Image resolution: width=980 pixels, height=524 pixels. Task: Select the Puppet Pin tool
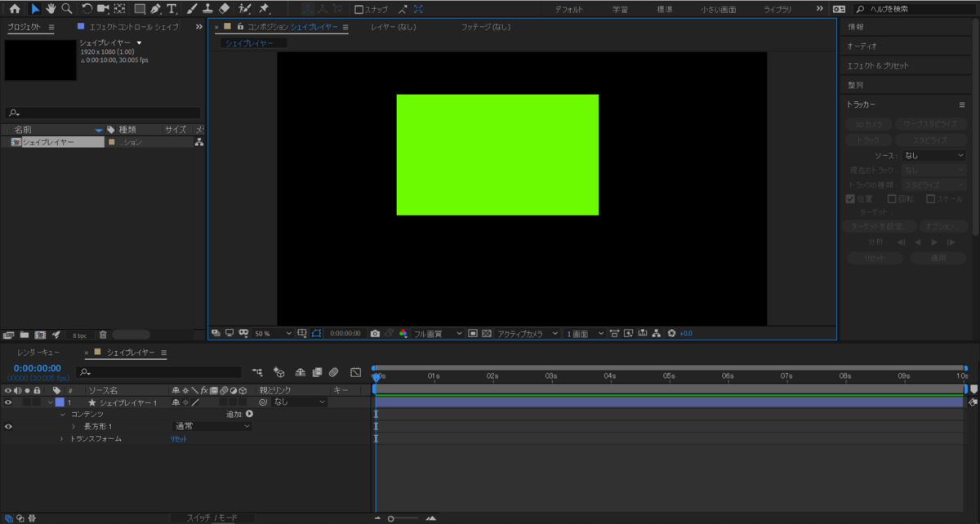265,9
